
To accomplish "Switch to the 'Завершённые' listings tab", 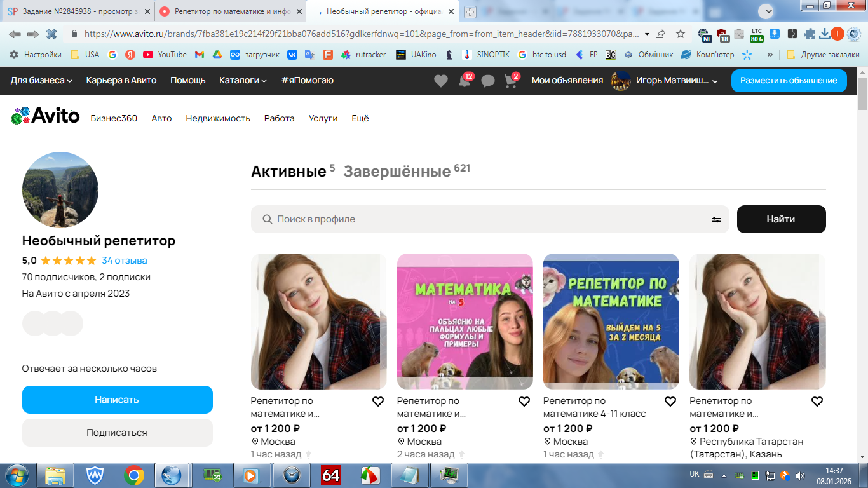I will click(397, 172).
